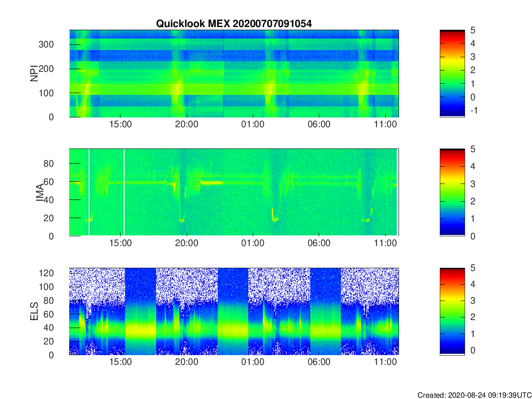Click '15:00' time label under ELS plot
532x399 pixels.
coord(120,362)
